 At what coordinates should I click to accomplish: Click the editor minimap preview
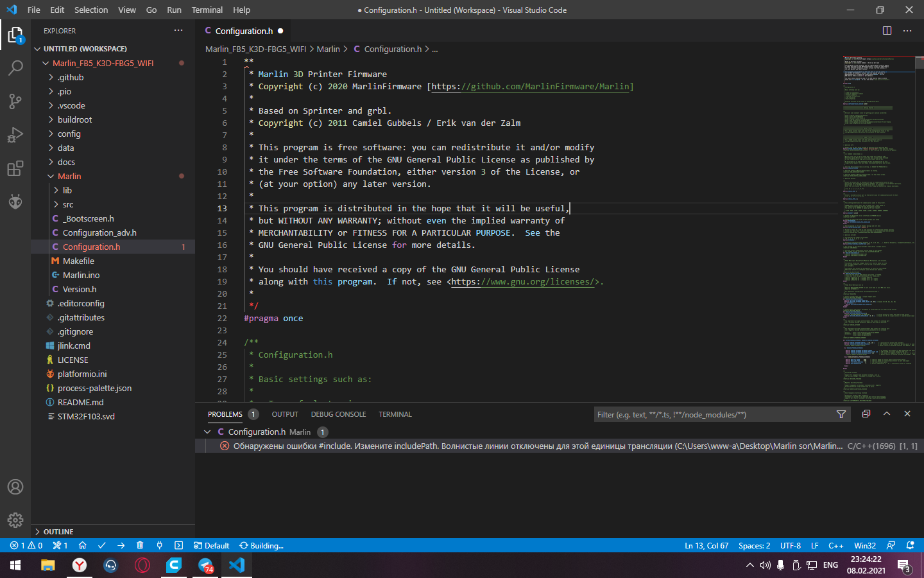[879, 228]
